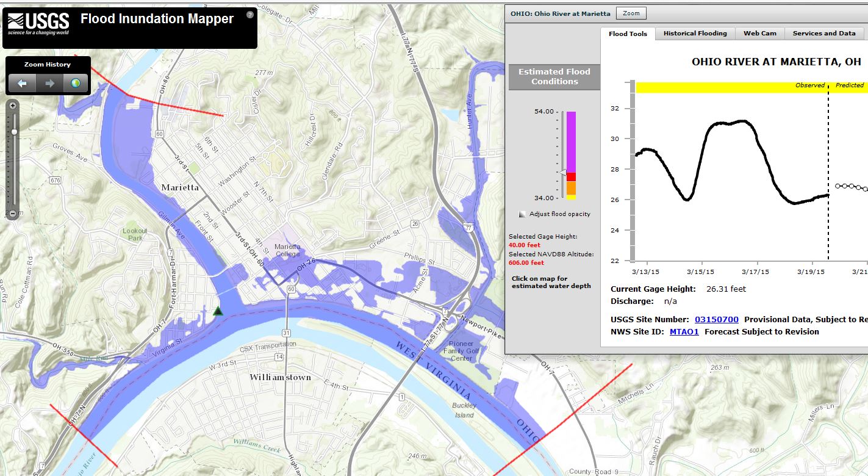
Task: Click the map zoom slider handle
Action: [13, 132]
